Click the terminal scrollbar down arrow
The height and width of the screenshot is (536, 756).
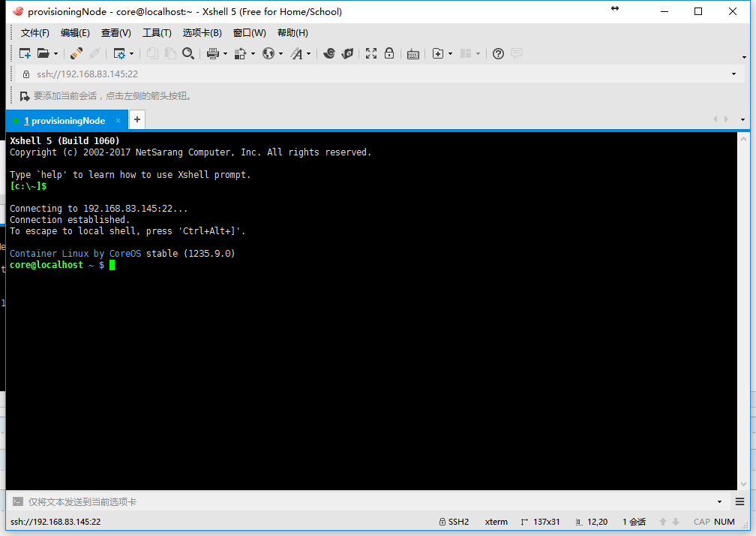pos(743,483)
